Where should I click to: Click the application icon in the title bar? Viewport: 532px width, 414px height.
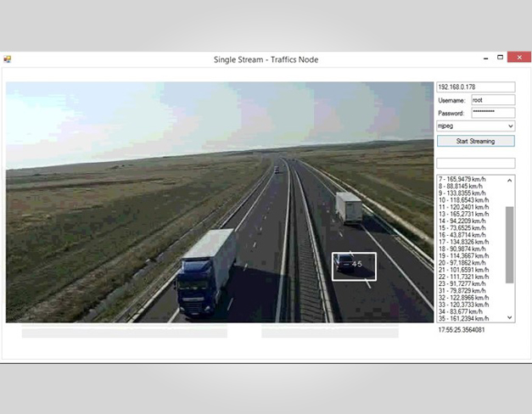tap(8, 59)
